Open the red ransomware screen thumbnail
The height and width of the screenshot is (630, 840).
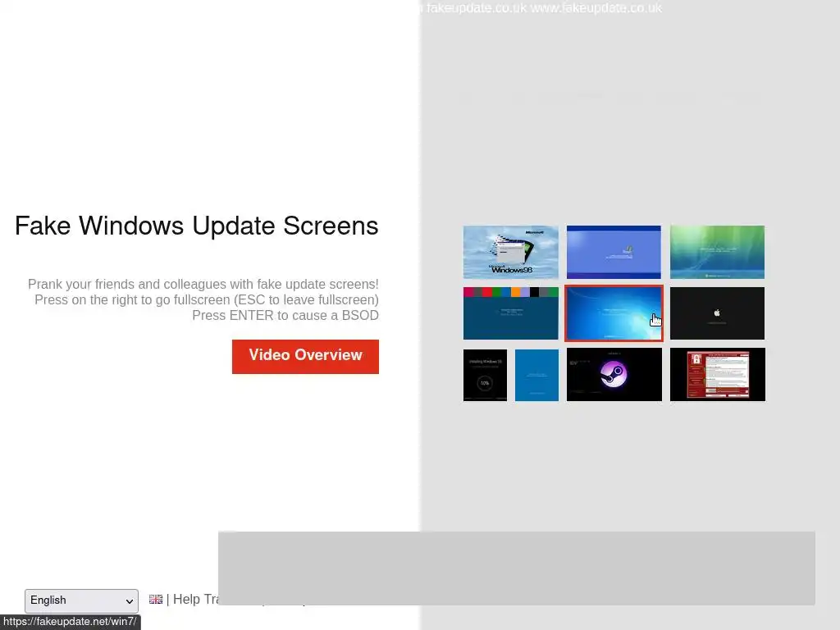717,374
